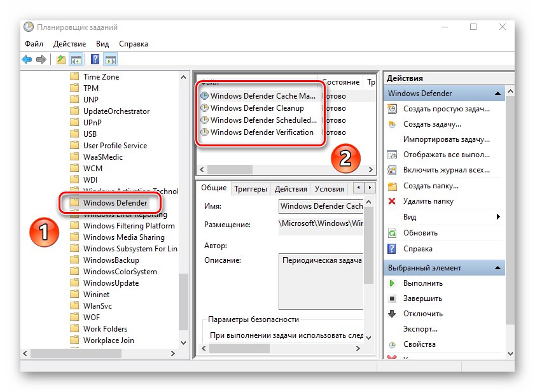Click the Отображать все выполняемые icon
Viewport: 535px width, 392px height.
[393, 155]
